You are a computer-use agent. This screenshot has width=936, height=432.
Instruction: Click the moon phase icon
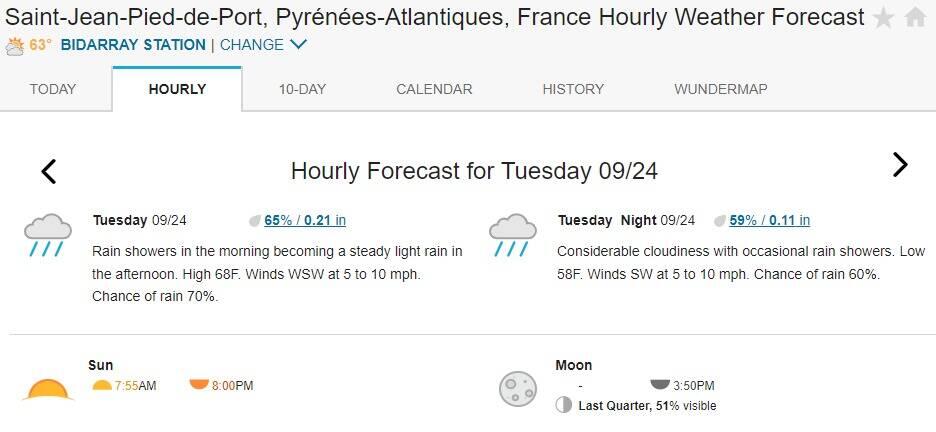pyautogui.click(x=518, y=388)
